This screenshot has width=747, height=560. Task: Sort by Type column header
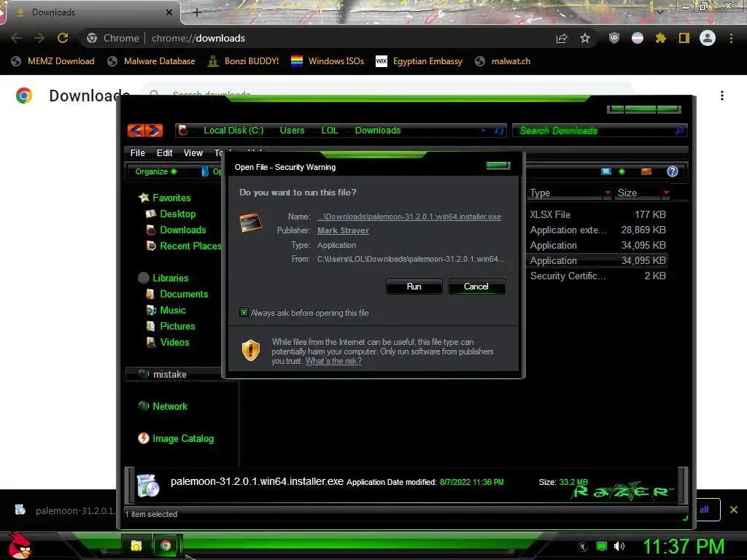565,192
